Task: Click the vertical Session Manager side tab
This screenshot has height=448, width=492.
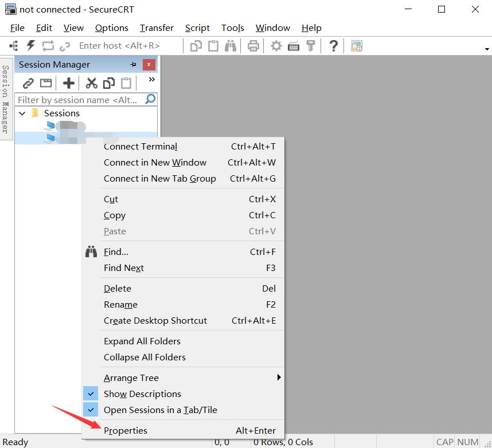Action: (6, 99)
